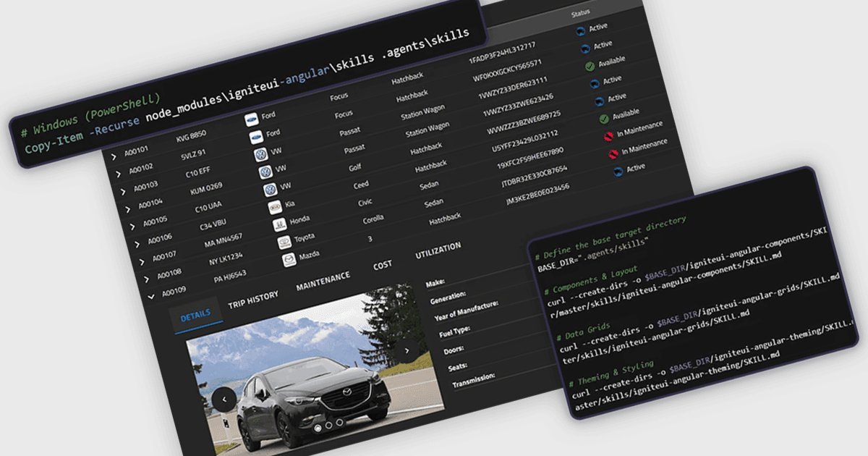868x456 pixels.
Task: Open the Details tab
Action: coord(195,315)
